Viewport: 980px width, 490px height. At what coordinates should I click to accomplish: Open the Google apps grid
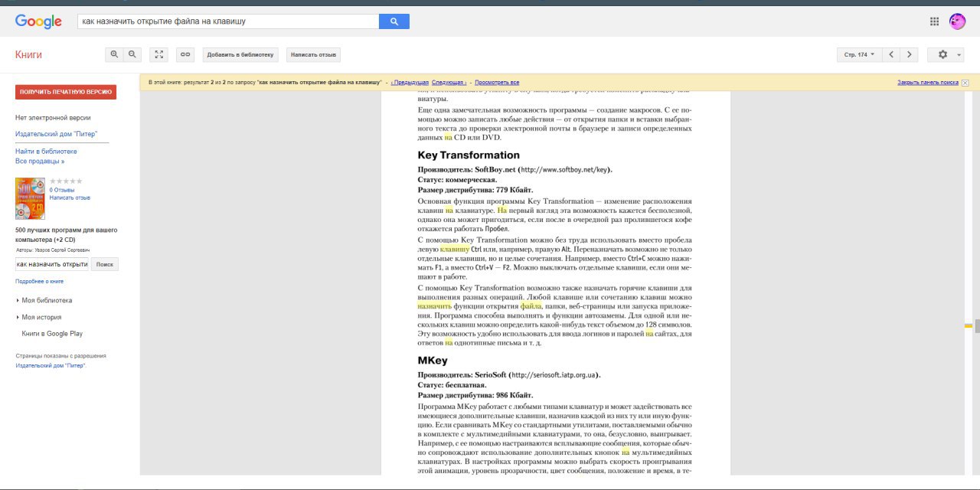click(x=934, y=21)
